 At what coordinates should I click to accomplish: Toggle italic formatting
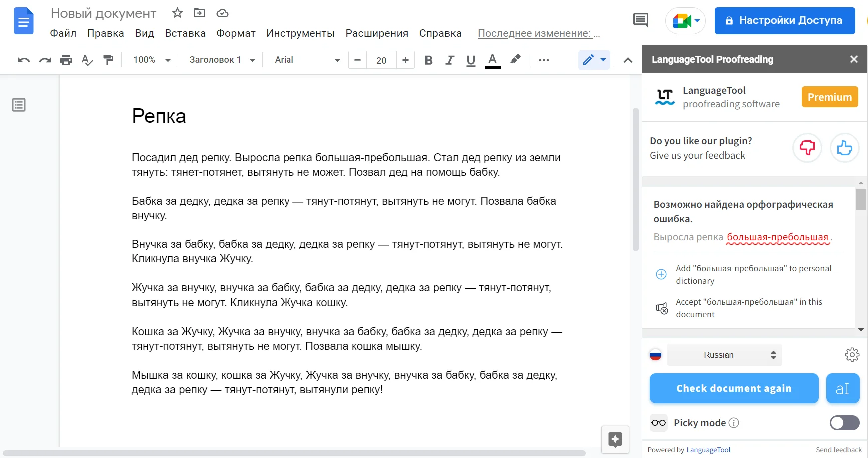pyautogui.click(x=450, y=60)
